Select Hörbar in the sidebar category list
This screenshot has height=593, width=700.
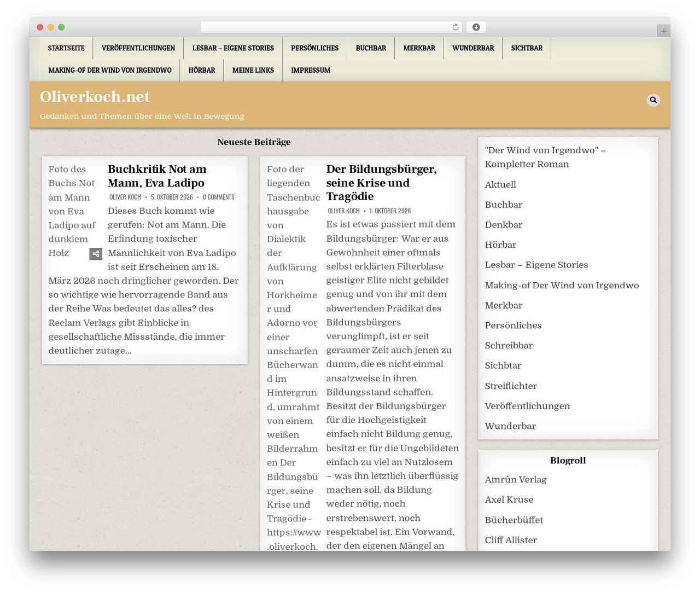point(500,245)
